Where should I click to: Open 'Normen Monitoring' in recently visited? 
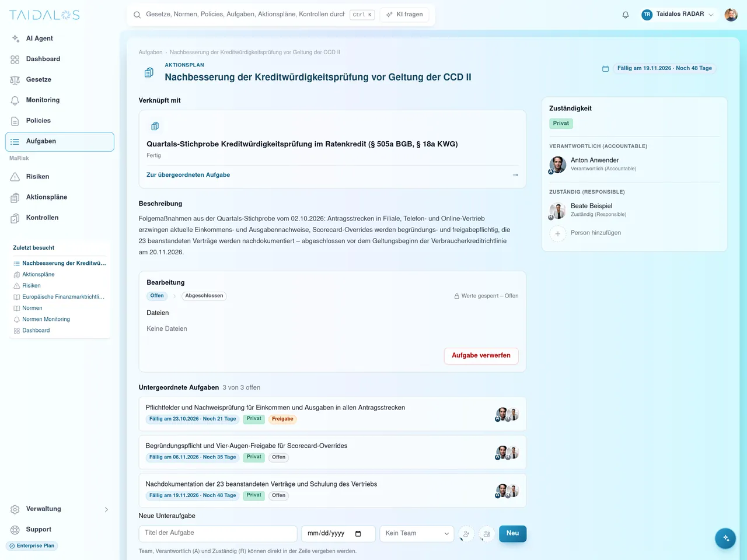point(46,320)
